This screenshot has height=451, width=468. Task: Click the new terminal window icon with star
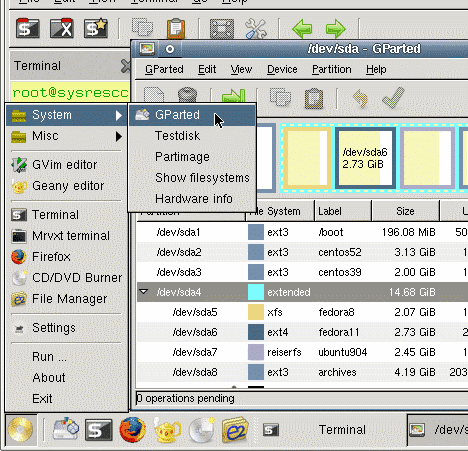click(x=96, y=28)
